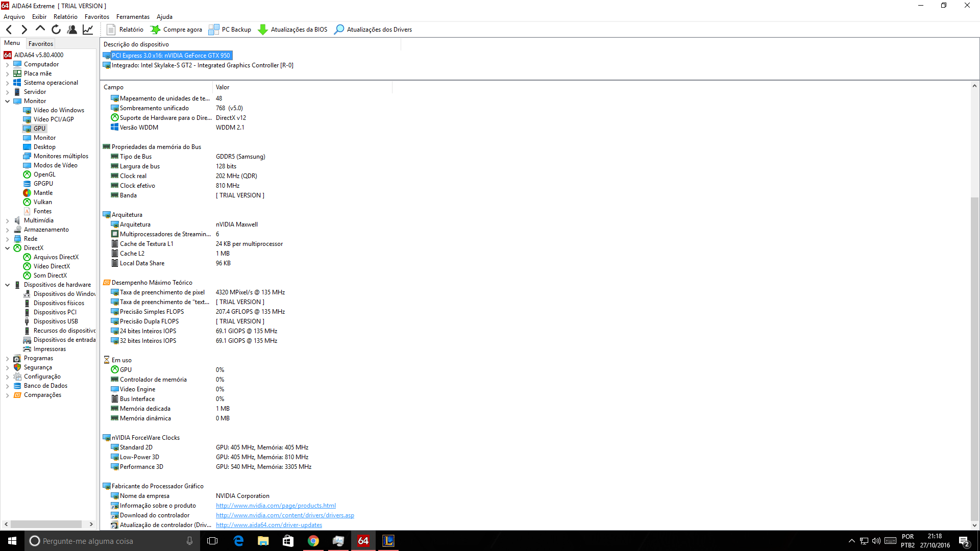The width and height of the screenshot is (980, 551).
Task: Collapse the DirectX tree node
Action: (x=7, y=248)
